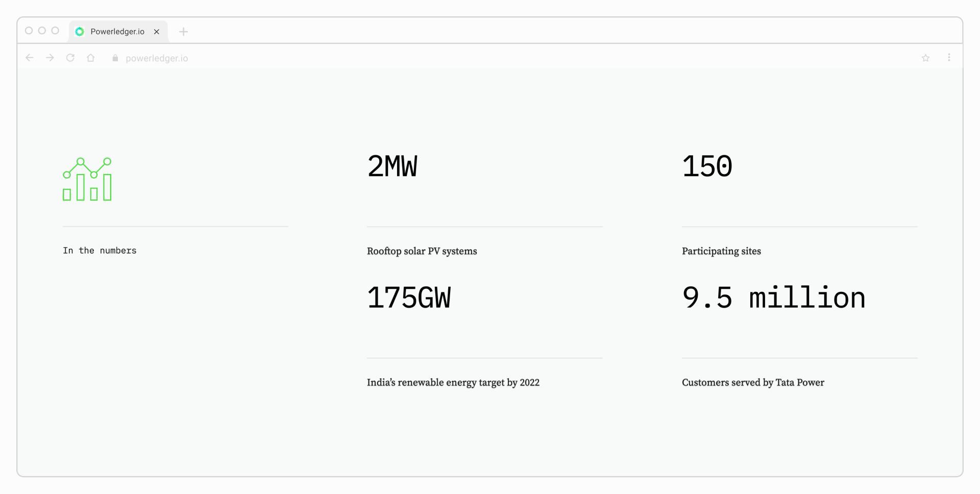
Task: Open the browser overflow menu
Action: (949, 58)
